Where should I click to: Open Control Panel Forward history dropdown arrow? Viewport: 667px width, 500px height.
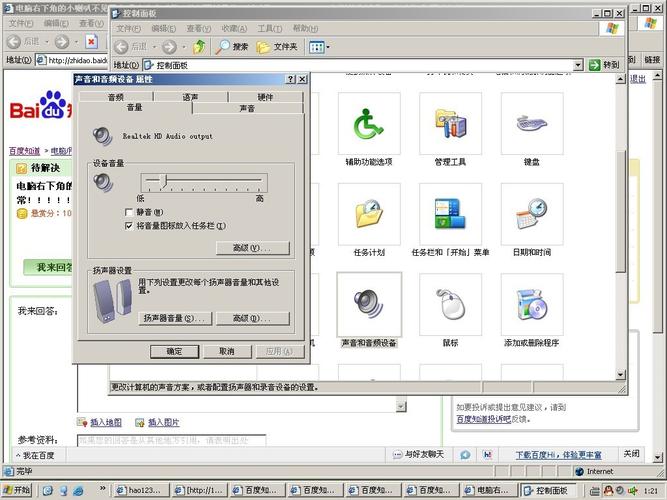coord(184,47)
